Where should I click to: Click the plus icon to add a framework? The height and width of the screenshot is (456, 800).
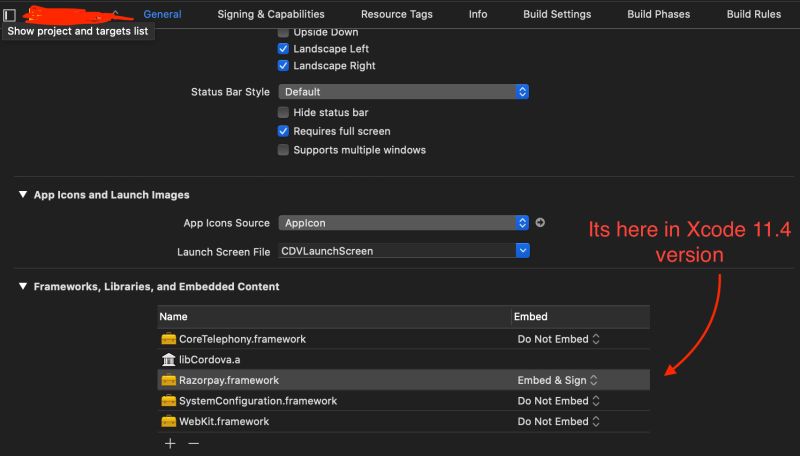tap(170, 442)
